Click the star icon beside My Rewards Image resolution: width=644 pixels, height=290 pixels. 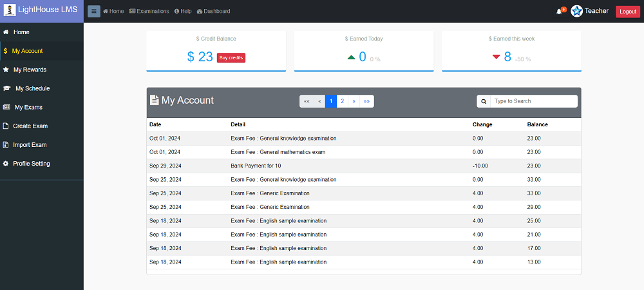coord(6,70)
